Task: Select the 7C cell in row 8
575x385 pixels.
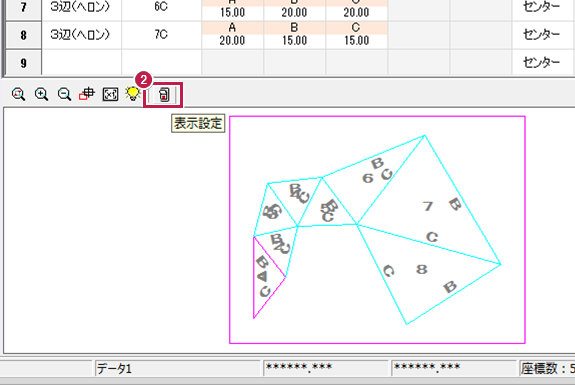Action: pos(161,34)
